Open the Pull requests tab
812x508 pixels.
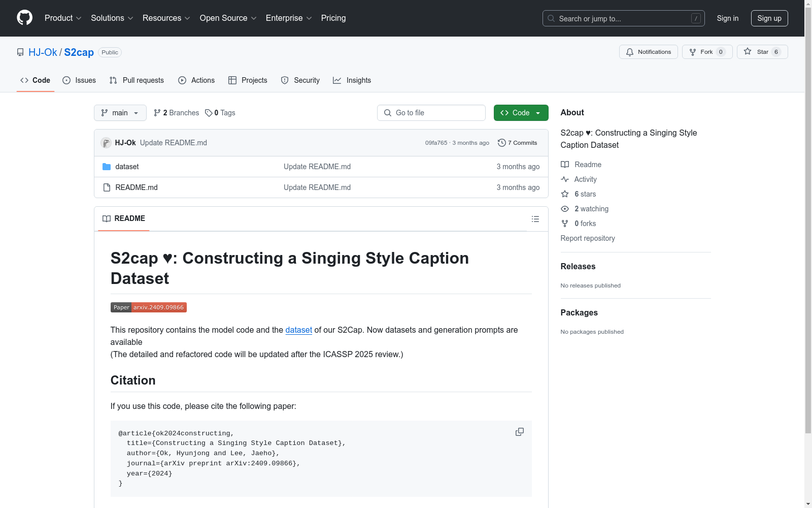coord(137,80)
